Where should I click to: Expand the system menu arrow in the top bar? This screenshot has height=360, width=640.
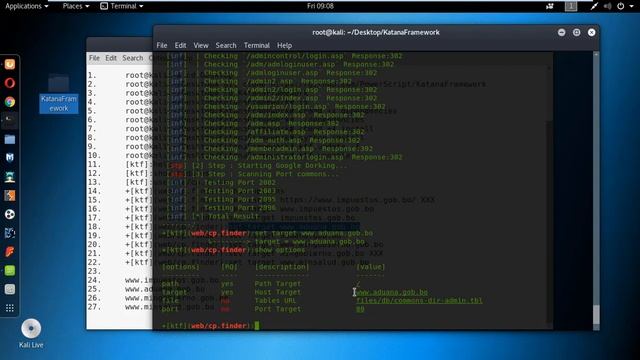click(x=632, y=7)
